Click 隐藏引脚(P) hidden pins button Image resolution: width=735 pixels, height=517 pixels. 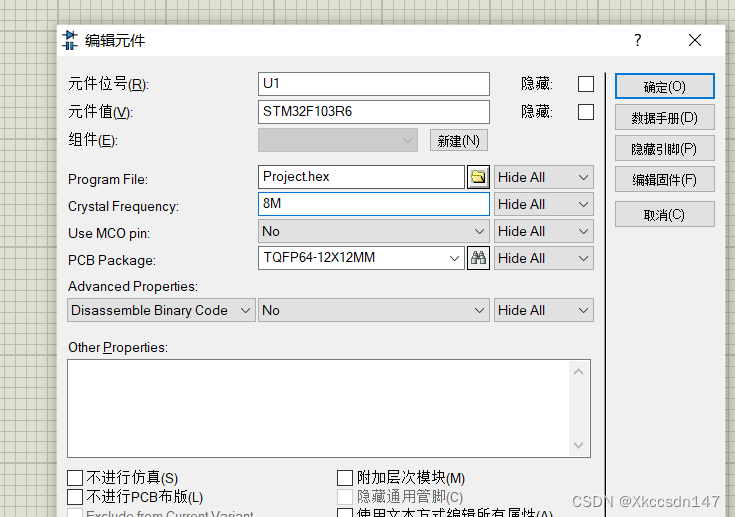tap(665, 149)
